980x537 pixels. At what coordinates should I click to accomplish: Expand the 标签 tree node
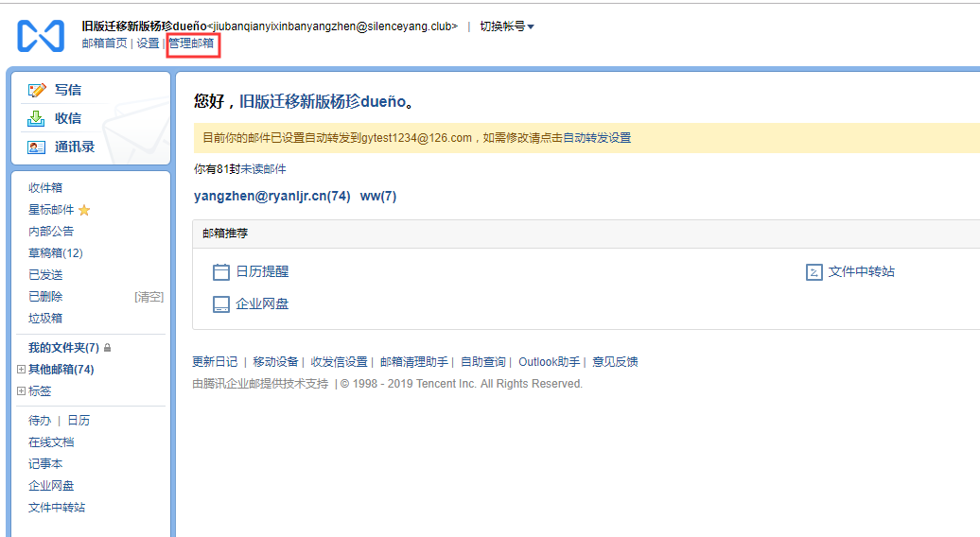pyautogui.click(x=21, y=391)
